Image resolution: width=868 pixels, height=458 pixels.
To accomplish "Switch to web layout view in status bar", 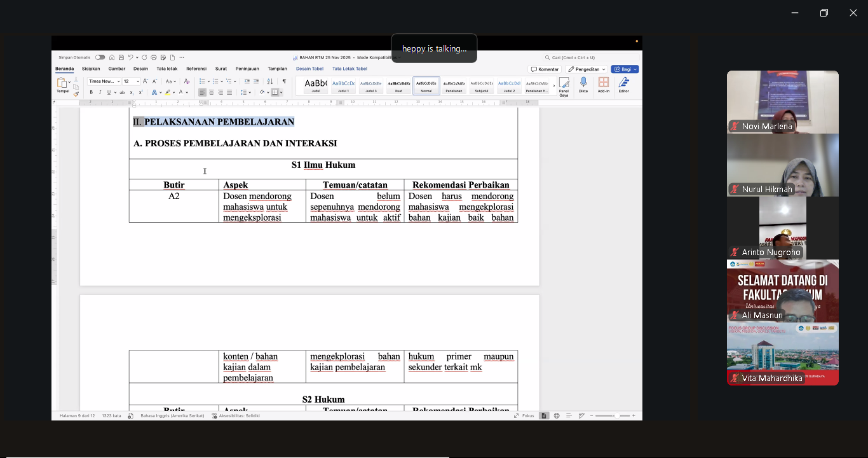I will (557, 415).
